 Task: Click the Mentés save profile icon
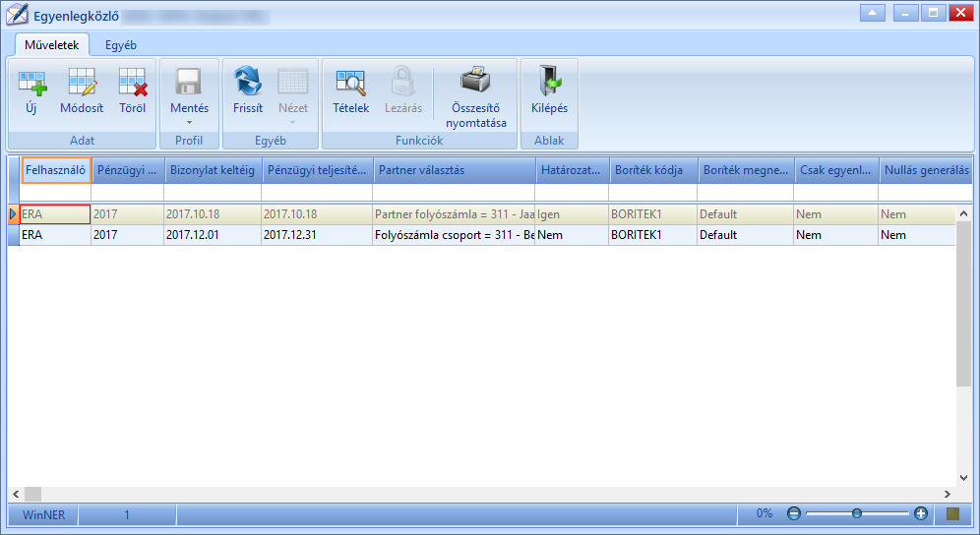coord(189,83)
